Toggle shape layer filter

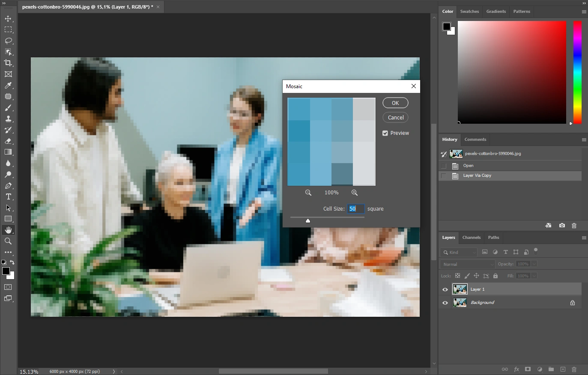(x=516, y=252)
